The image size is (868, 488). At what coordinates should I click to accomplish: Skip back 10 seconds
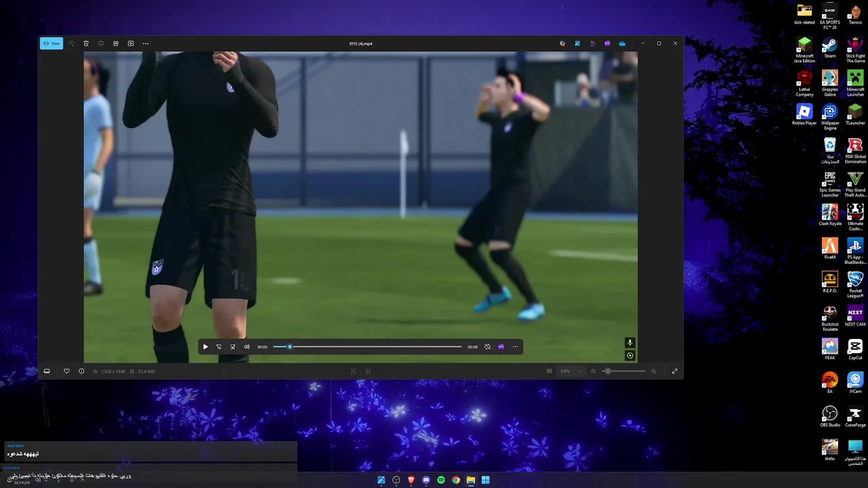[x=219, y=347]
